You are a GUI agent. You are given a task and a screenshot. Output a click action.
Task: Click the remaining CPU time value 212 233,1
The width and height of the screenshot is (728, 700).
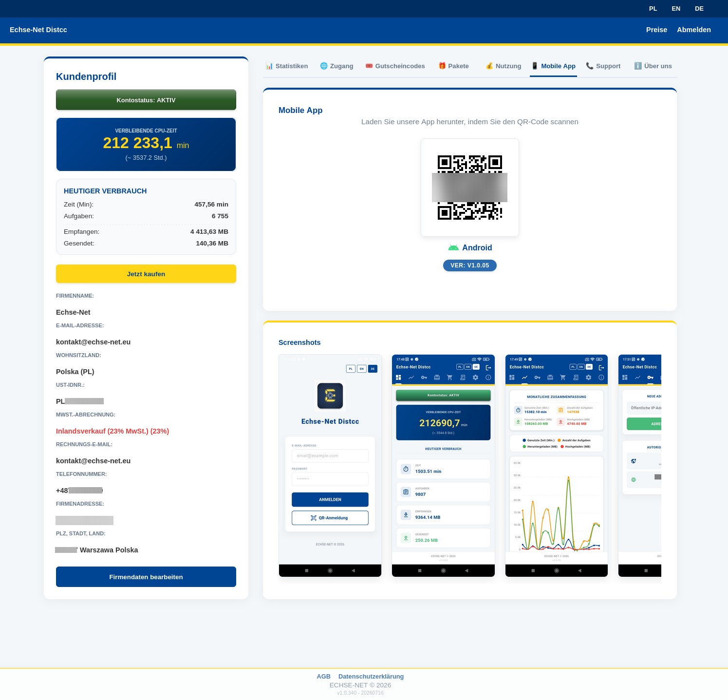coord(137,143)
